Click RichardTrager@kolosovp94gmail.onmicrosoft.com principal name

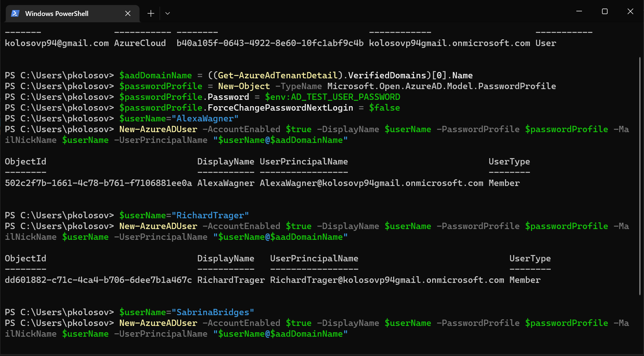coord(387,280)
